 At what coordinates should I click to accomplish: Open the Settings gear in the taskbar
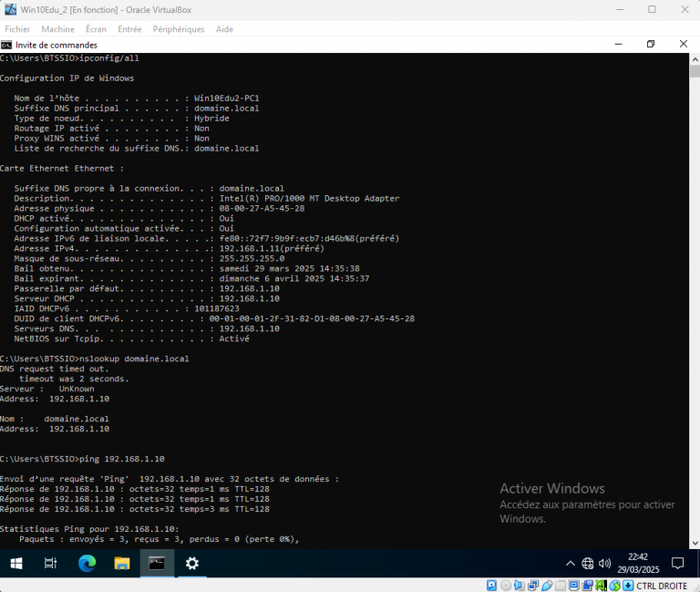(x=192, y=564)
